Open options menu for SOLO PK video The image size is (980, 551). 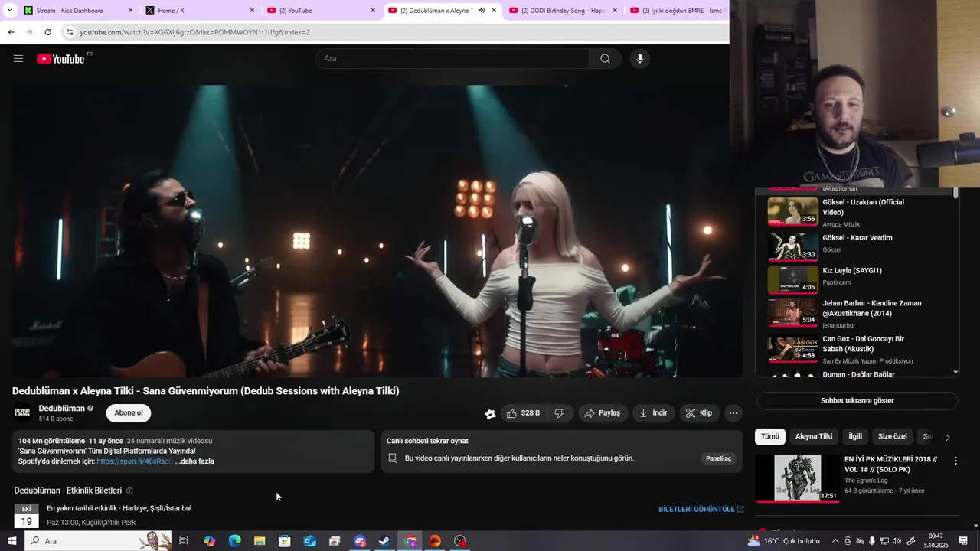click(x=955, y=461)
